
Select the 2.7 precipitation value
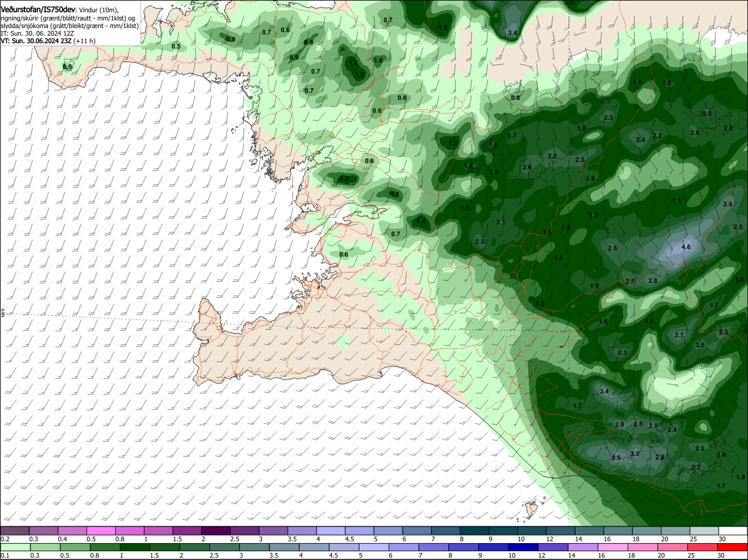click(x=679, y=335)
